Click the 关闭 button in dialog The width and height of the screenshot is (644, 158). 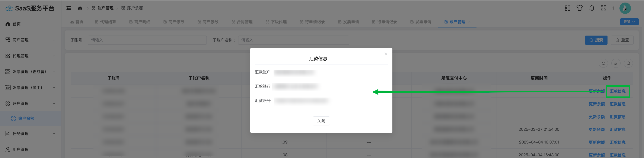(x=321, y=121)
